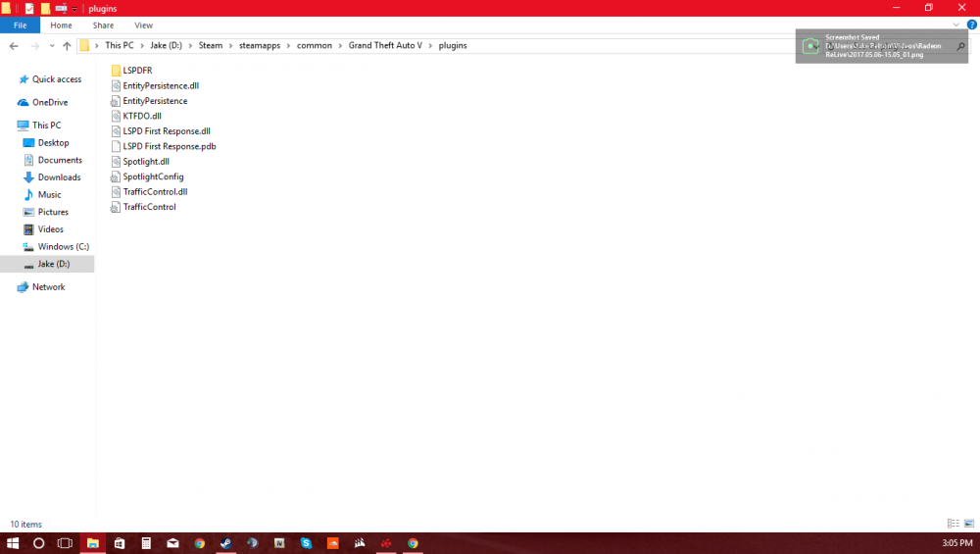
Task: Open Network in navigation pane
Action: 42,287
